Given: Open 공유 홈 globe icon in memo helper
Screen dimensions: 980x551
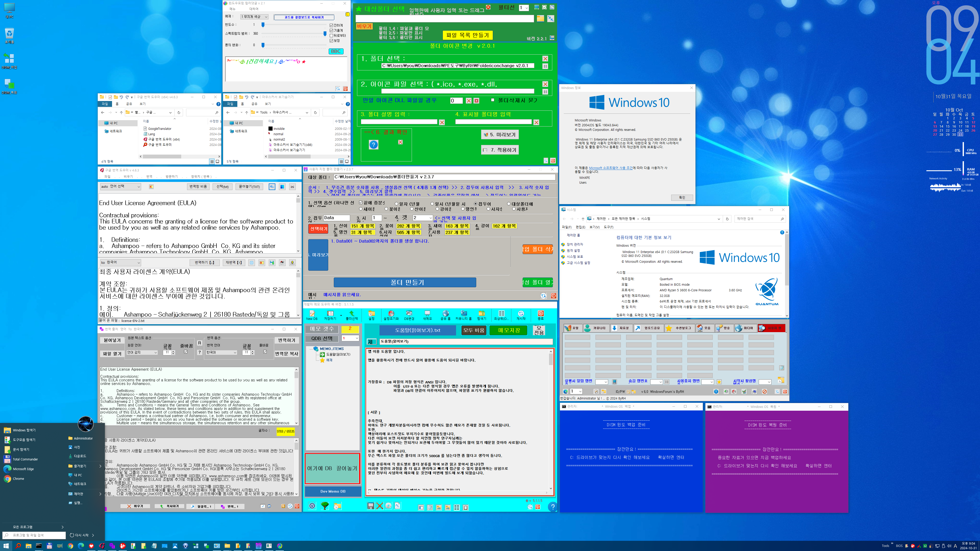Looking at the screenshot, I should (445, 315).
